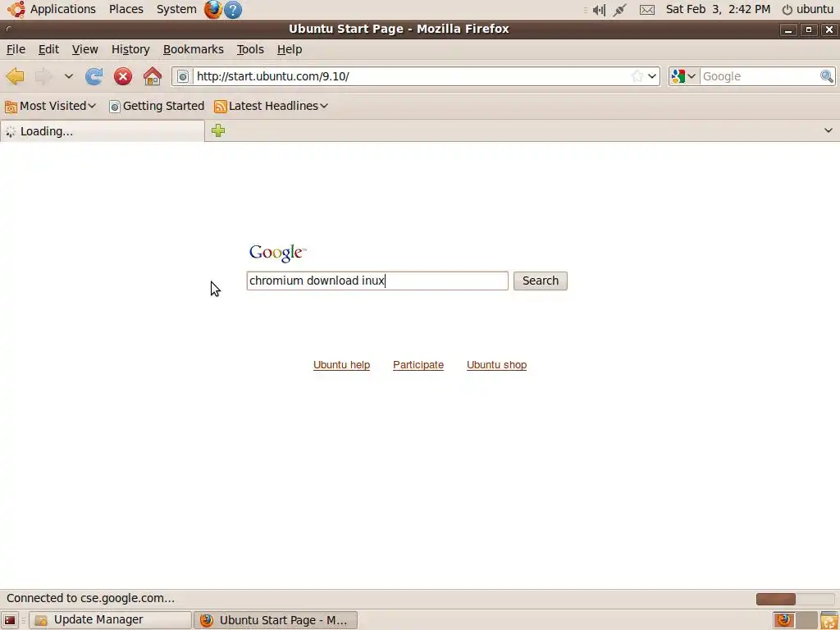Click the volume speaker icon
840x630 pixels.
(x=598, y=10)
